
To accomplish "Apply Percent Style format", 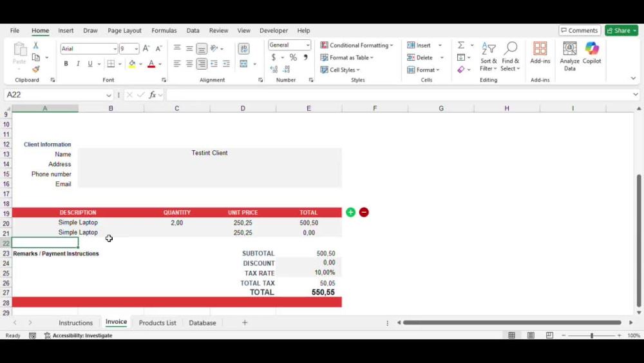I will [293, 57].
